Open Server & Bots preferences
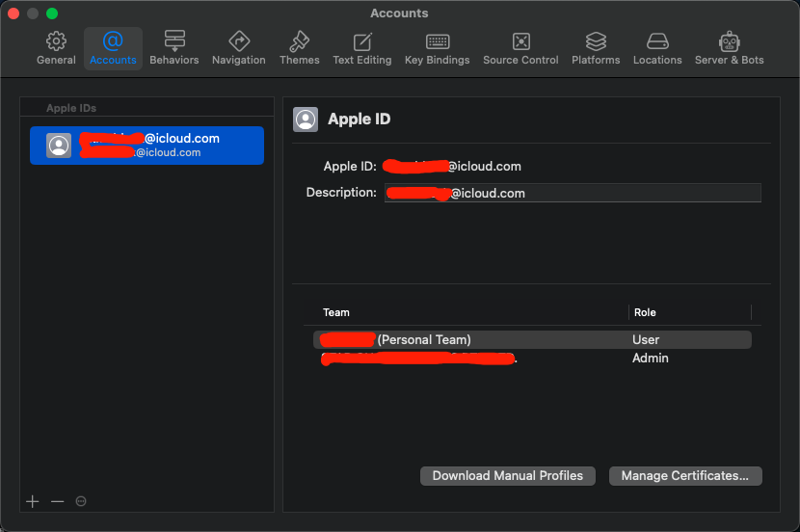 click(x=729, y=49)
